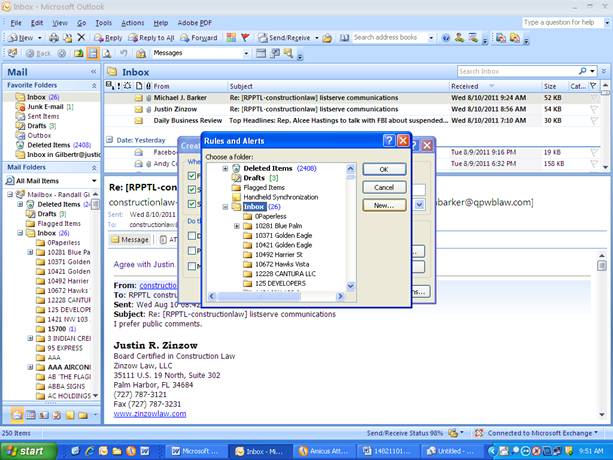Screen dimensions: 613x460
Task: Open the Search address books dropdown
Action: click(x=431, y=38)
